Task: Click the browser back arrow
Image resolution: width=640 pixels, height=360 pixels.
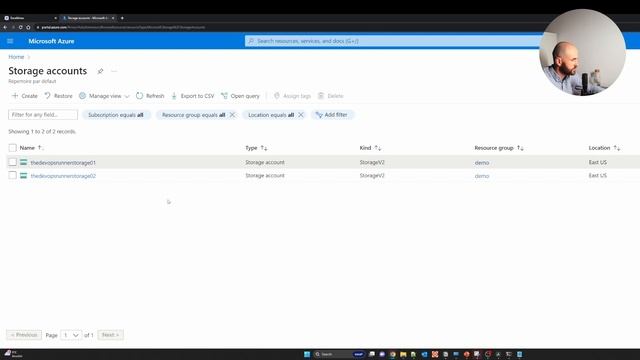Action: coord(5,27)
